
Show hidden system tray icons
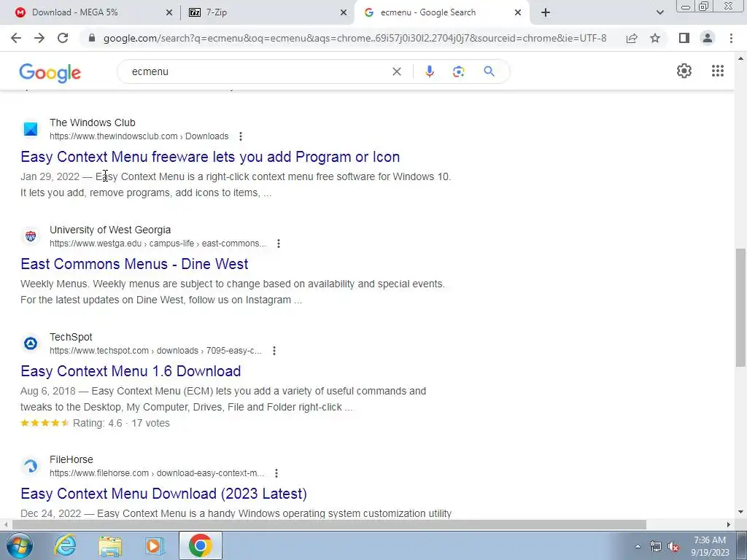tap(638, 546)
